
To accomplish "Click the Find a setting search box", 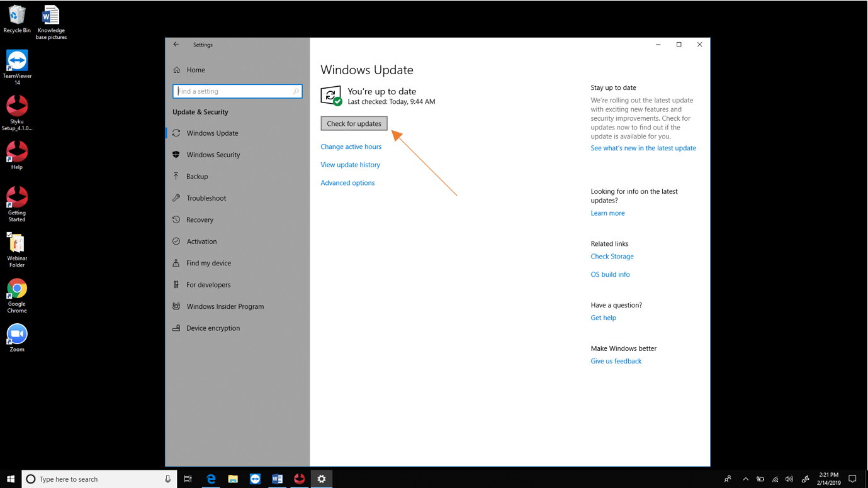I will coord(234,91).
